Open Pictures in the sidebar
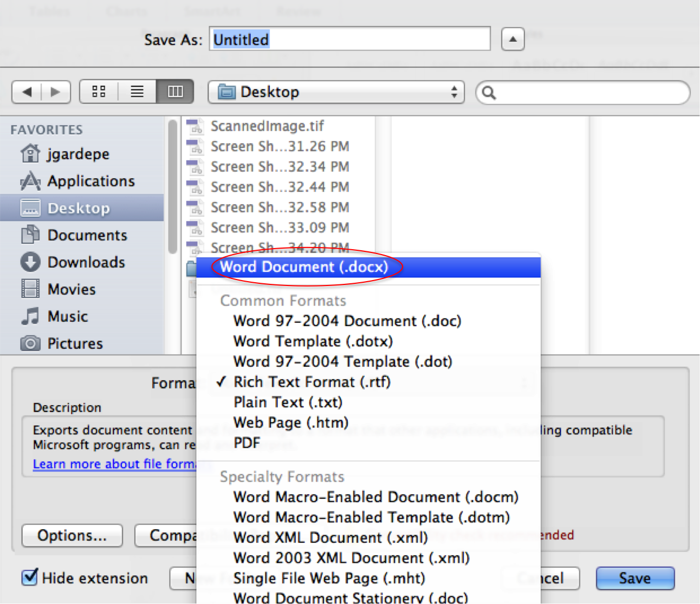 tap(82, 343)
